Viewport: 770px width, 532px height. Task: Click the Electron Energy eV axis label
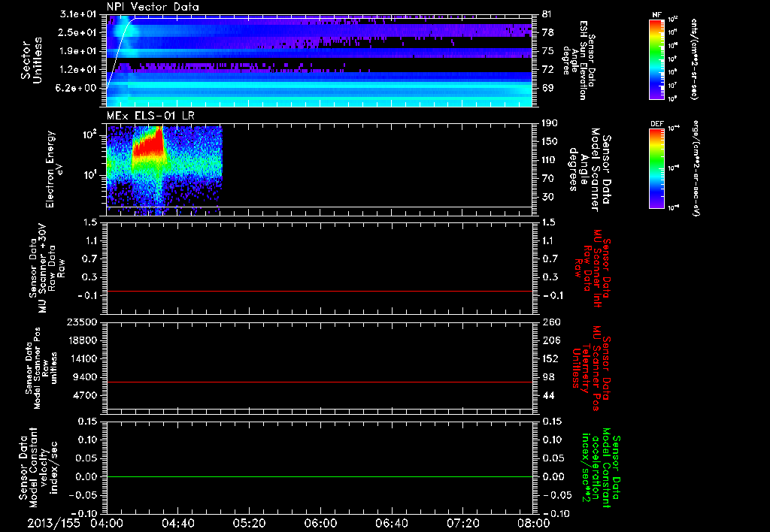point(54,169)
